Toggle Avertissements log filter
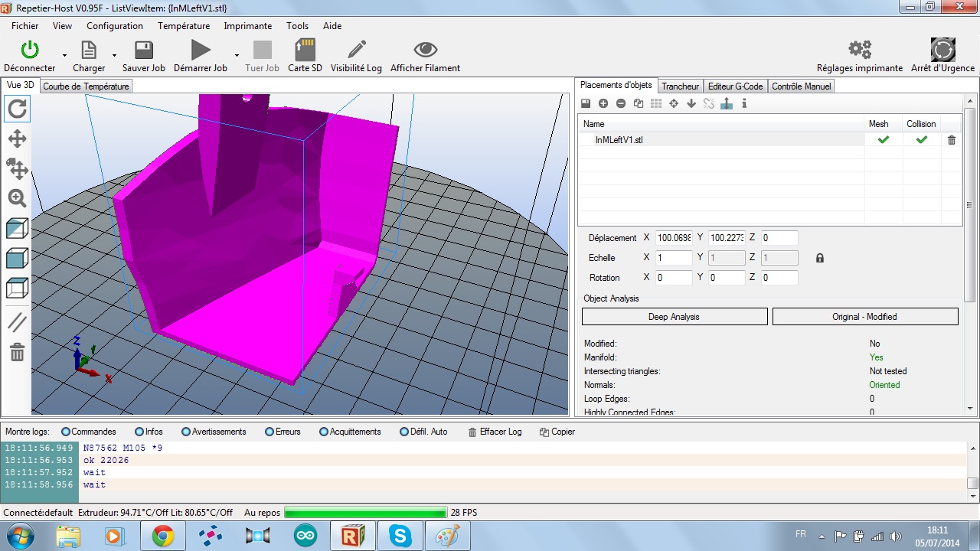 [214, 432]
